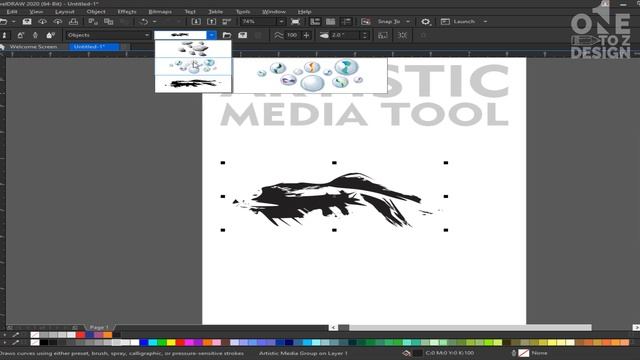Click the Undo arrow icon
Screen dimensions: 640x360
[144, 21]
